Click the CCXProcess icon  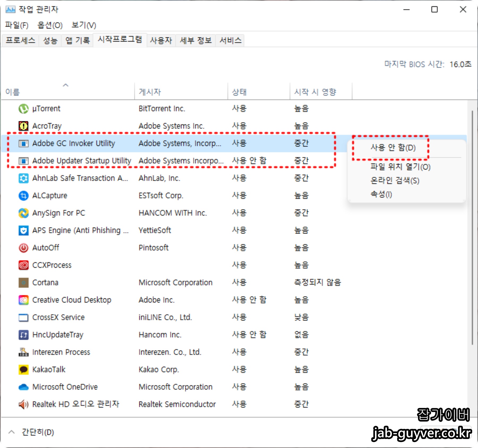pyautogui.click(x=23, y=265)
